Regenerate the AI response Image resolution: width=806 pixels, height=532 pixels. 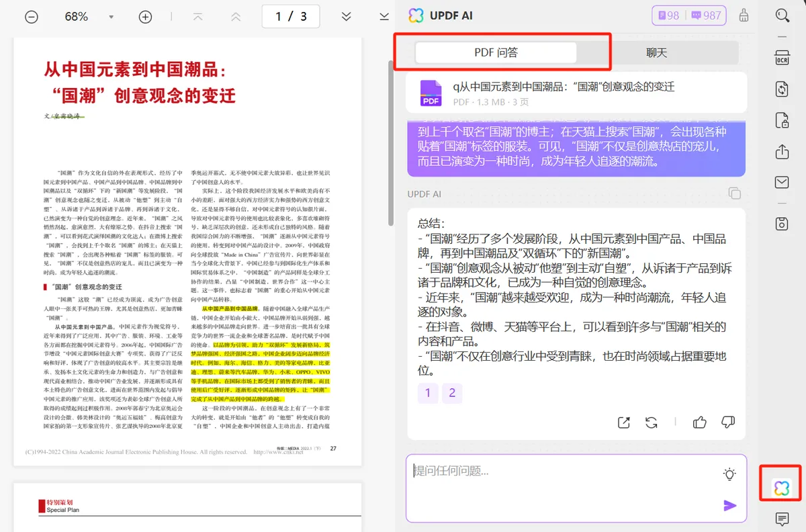coord(651,423)
